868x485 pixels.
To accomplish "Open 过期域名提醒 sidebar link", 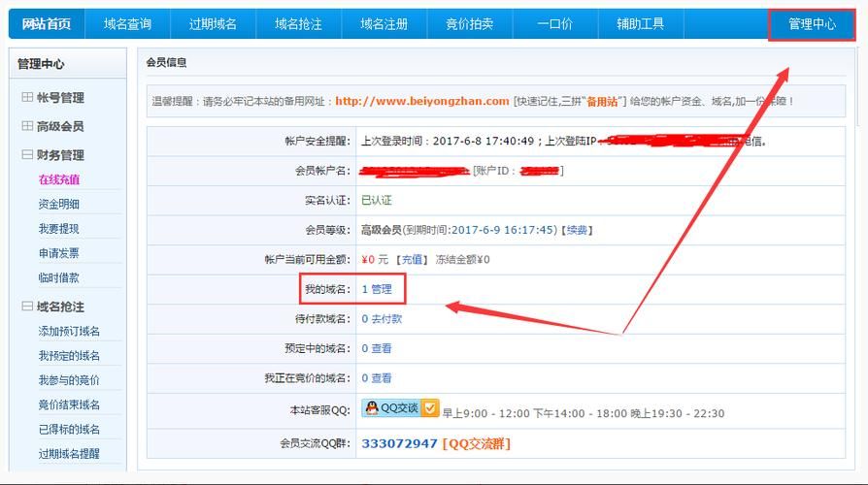I will [x=69, y=454].
